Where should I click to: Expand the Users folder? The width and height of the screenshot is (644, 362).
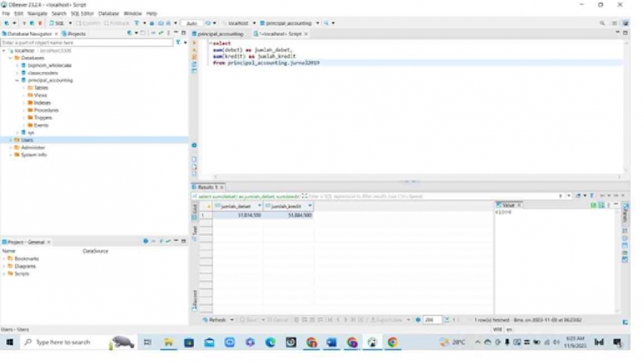tap(11, 140)
